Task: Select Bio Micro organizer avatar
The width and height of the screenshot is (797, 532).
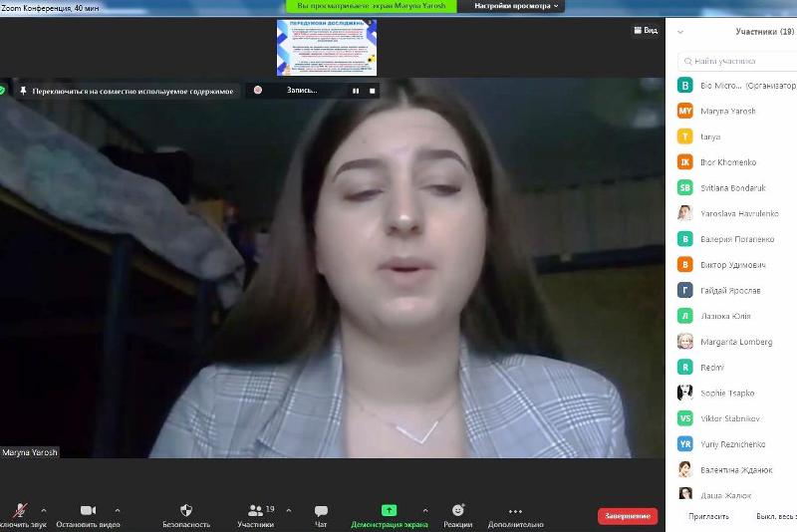Action: 685,86
